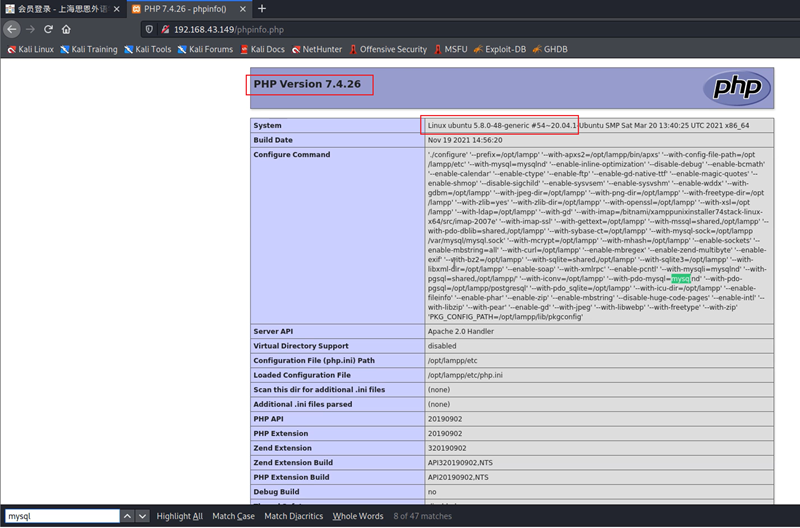
Task: Click the /opt/lampp/etc path value
Action: [453, 361]
